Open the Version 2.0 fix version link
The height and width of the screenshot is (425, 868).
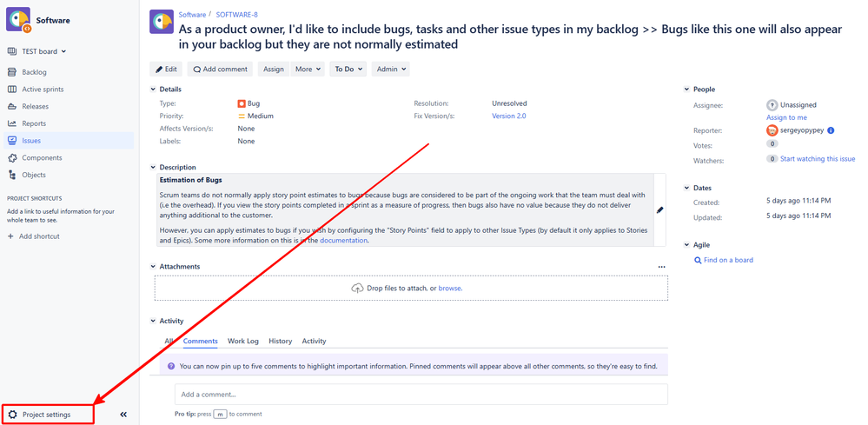[x=509, y=116]
